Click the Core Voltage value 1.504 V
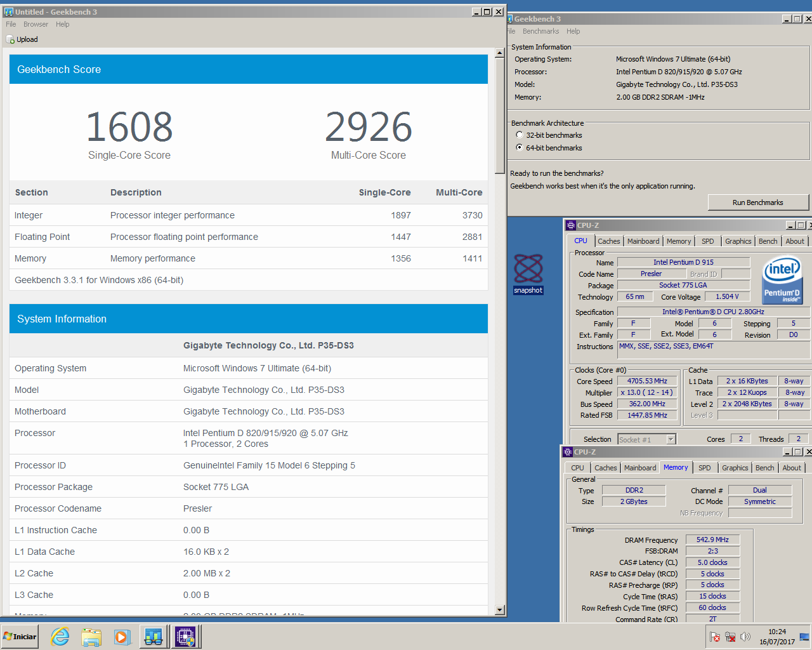Screen dimensions: 812x650 (727, 296)
